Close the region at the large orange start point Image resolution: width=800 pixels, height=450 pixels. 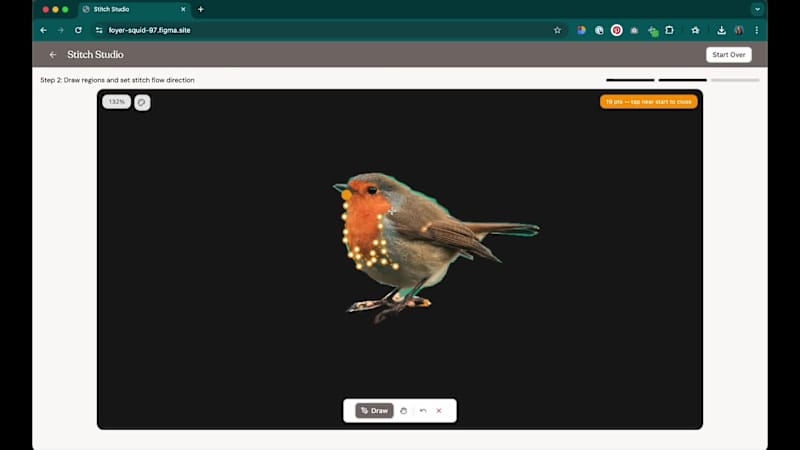[x=346, y=195]
